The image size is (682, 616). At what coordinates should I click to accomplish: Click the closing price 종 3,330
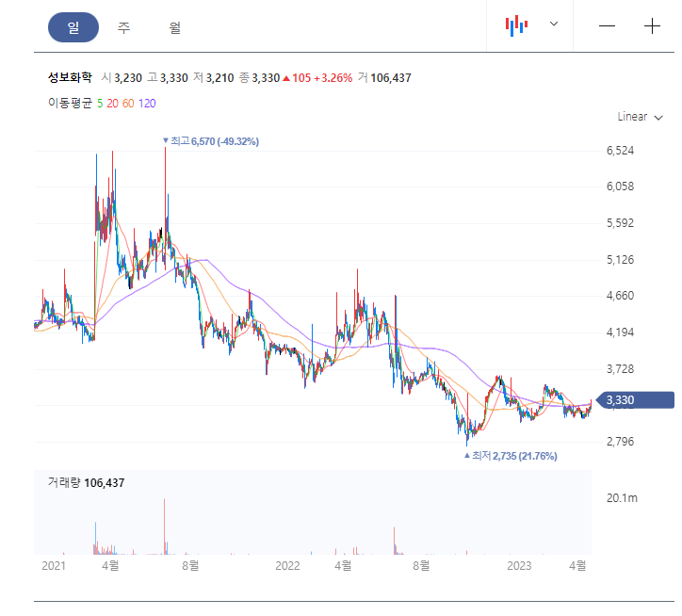[259, 78]
